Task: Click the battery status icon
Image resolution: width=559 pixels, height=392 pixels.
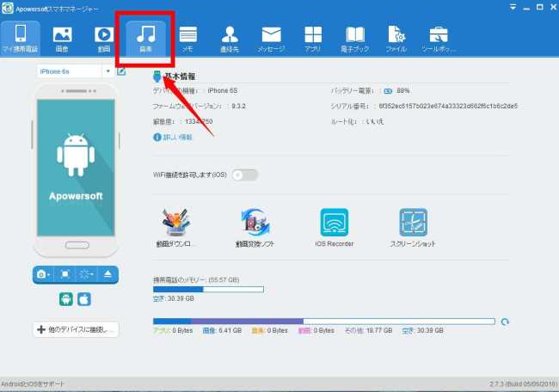Action: (x=388, y=91)
